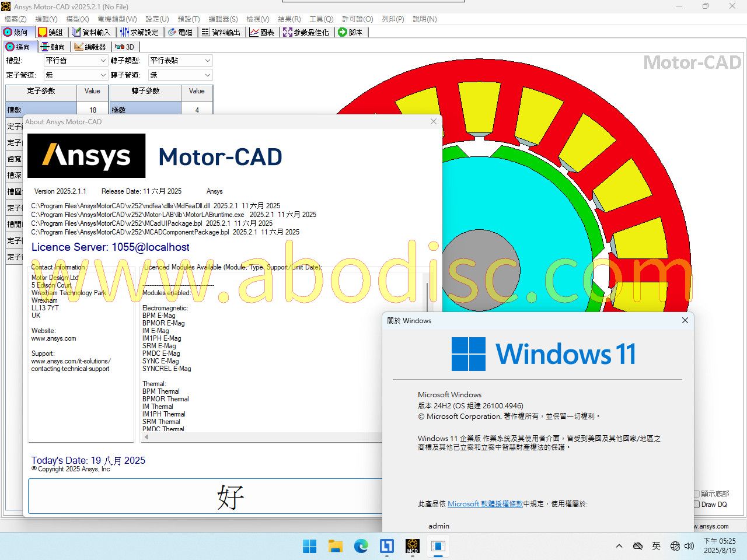Open the 許可證(O) menu

click(x=358, y=19)
